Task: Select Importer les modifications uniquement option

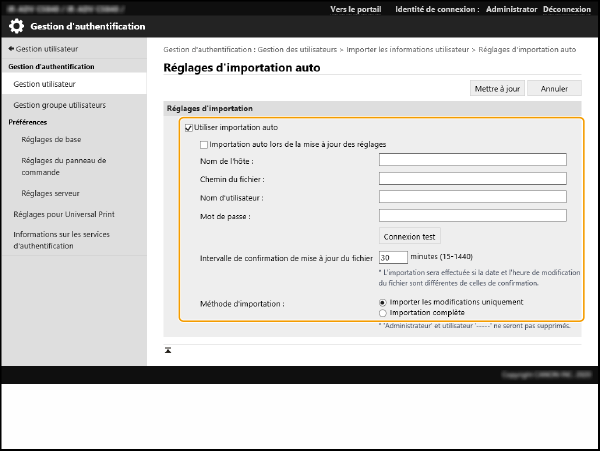Action: point(383,301)
